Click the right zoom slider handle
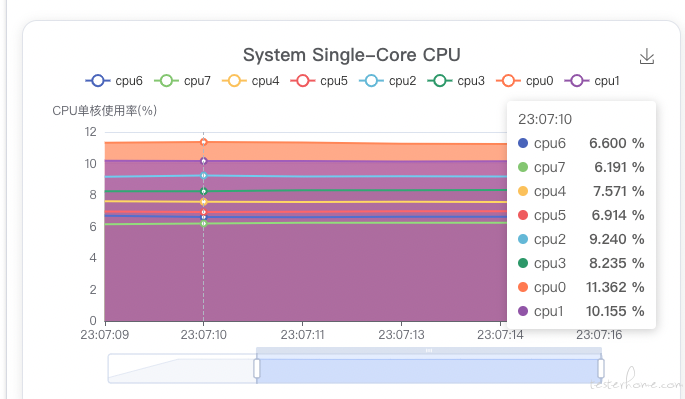The image size is (685, 399). 601,368
